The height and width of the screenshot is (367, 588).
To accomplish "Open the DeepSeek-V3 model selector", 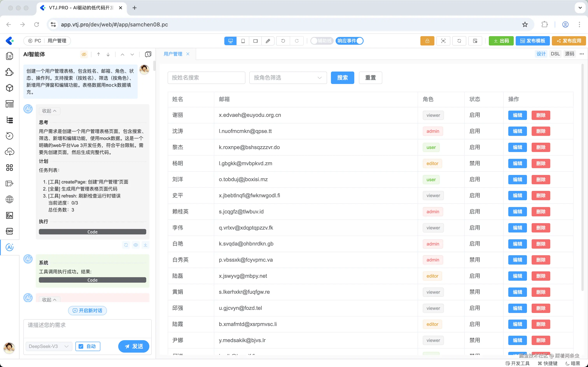I will coord(49,346).
